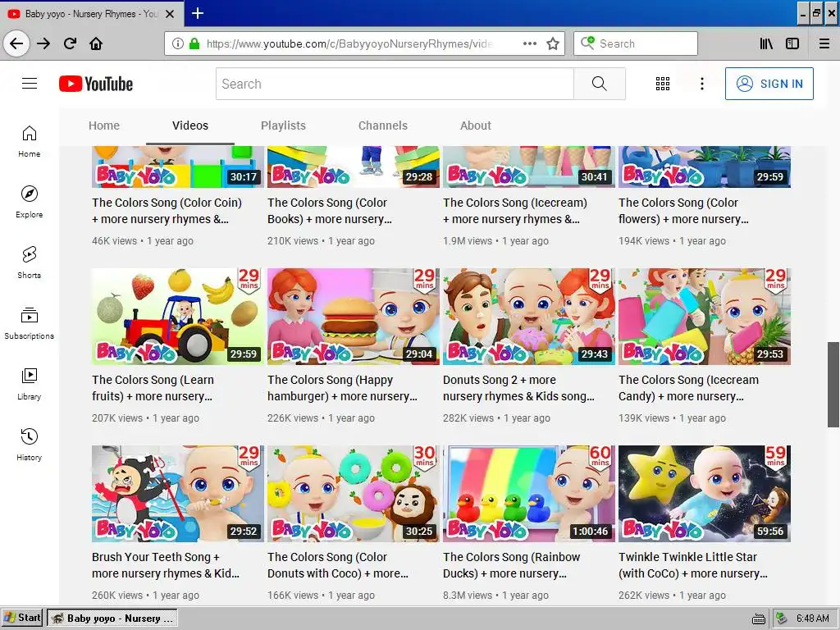Open the page actions three-dot menu

[529, 43]
